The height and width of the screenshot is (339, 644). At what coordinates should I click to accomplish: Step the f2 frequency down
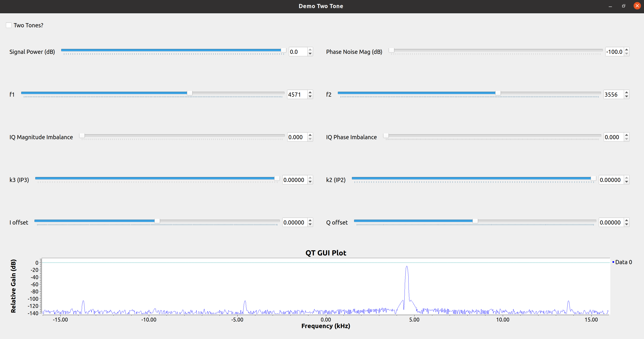[x=627, y=97]
